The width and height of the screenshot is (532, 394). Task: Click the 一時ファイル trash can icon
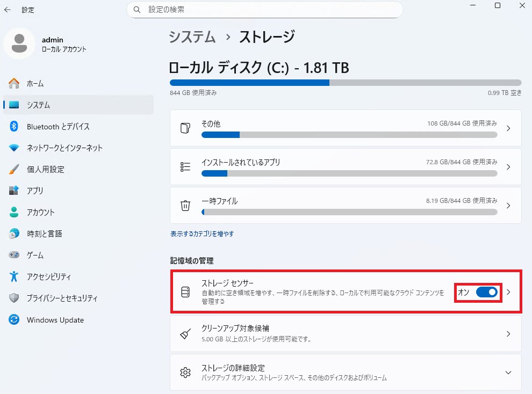tap(185, 206)
